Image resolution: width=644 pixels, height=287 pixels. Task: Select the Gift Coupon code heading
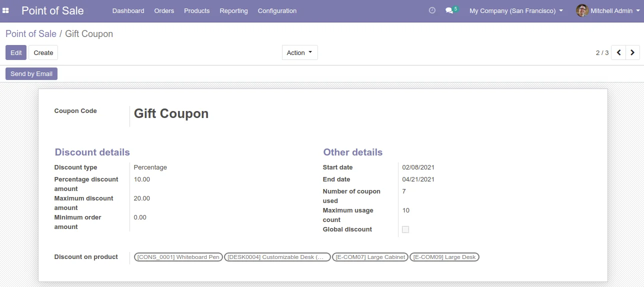pos(171,113)
